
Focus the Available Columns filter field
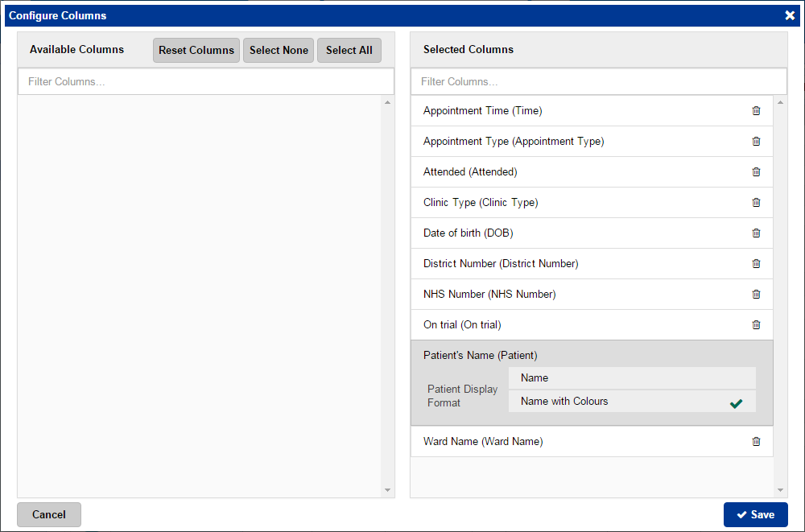tap(205, 81)
